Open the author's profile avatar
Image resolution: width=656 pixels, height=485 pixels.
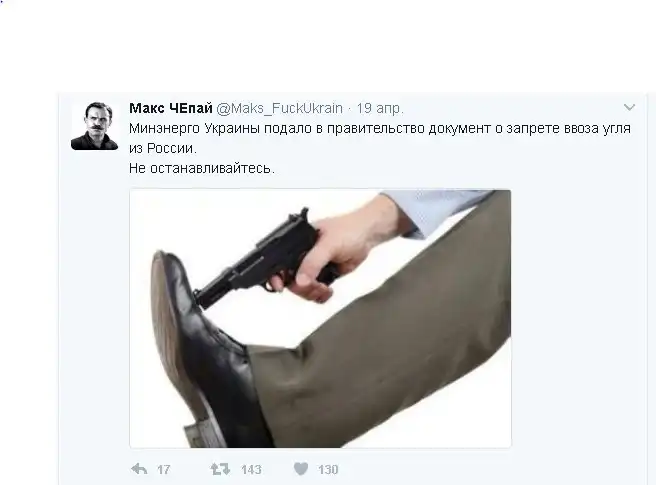tap(95, 126)
